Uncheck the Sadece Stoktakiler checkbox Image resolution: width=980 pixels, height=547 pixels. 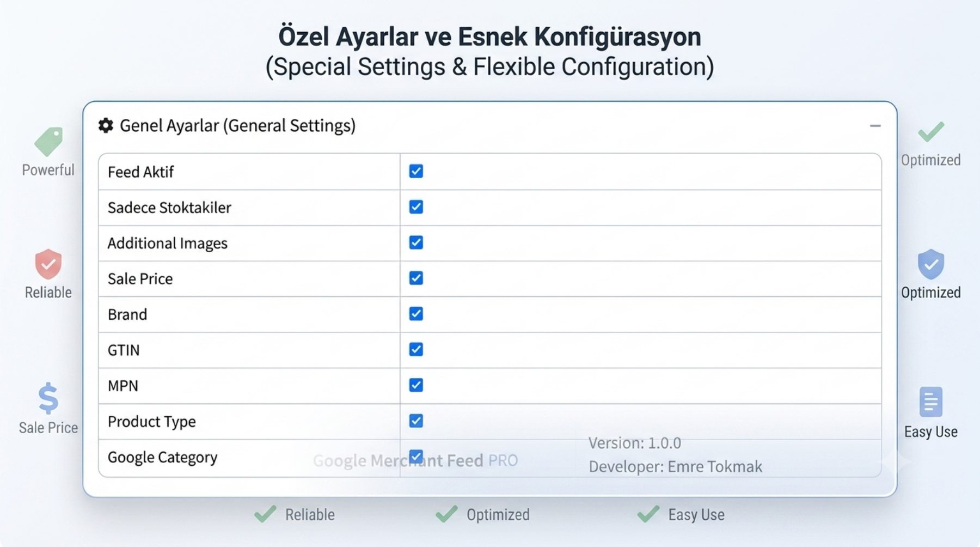click(416, 207)
